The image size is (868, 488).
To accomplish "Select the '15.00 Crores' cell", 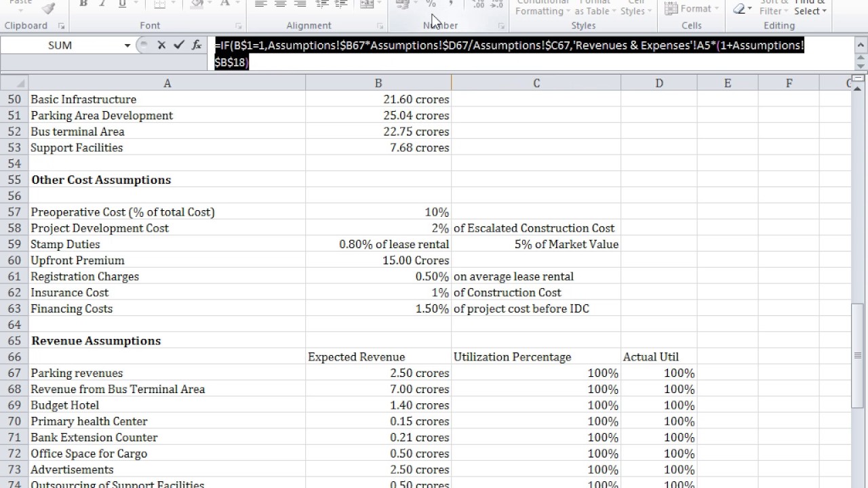I will coord(378,260).
